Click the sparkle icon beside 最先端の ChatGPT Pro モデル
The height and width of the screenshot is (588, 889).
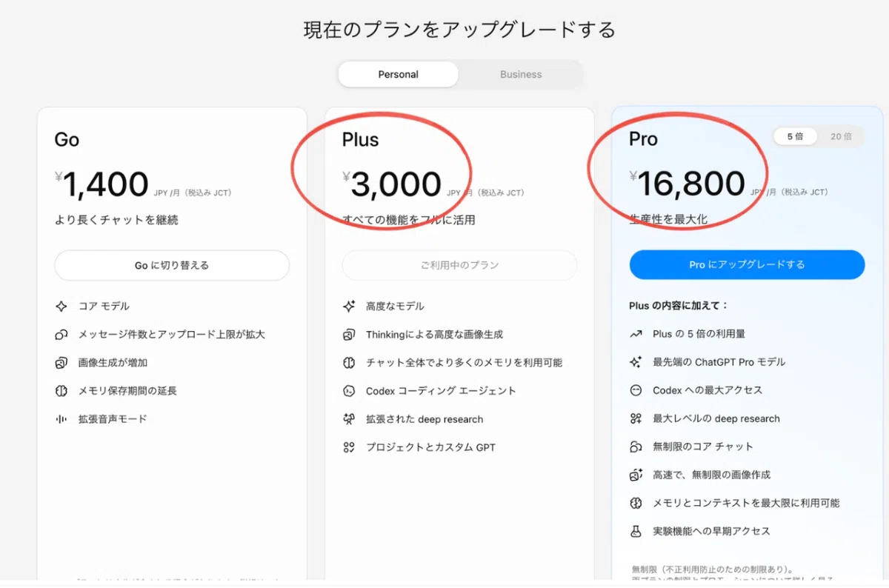tap(636, 362)
